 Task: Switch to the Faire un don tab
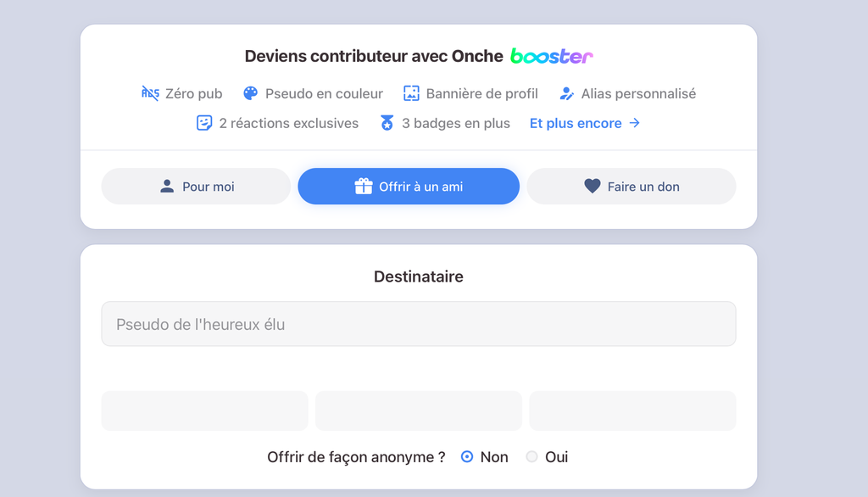coord(631,187)
